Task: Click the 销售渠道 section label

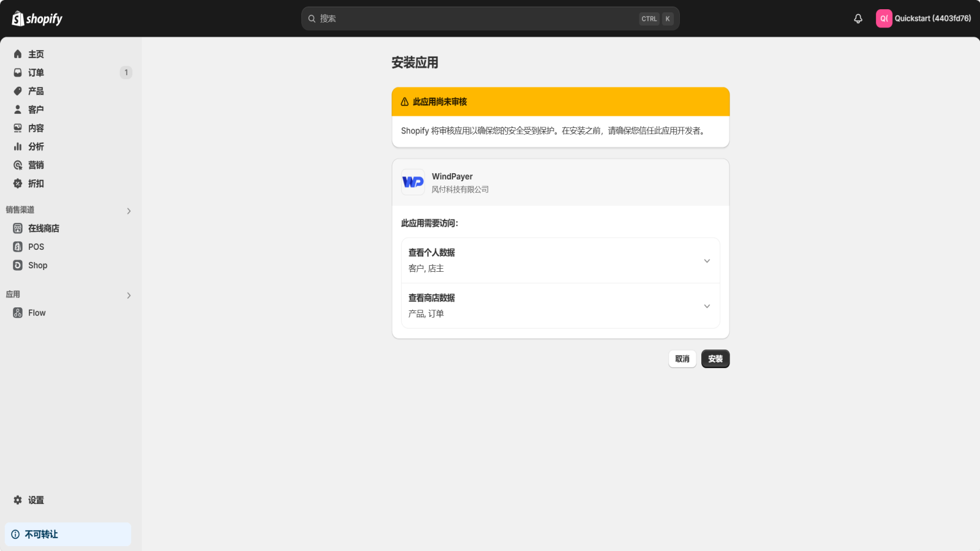Action: click(20, 209)
